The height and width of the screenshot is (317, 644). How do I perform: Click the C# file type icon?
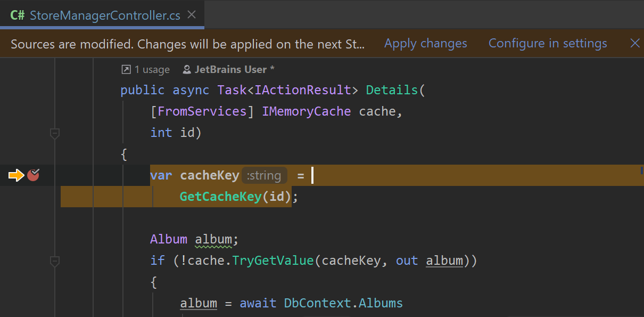coord(17,14)
